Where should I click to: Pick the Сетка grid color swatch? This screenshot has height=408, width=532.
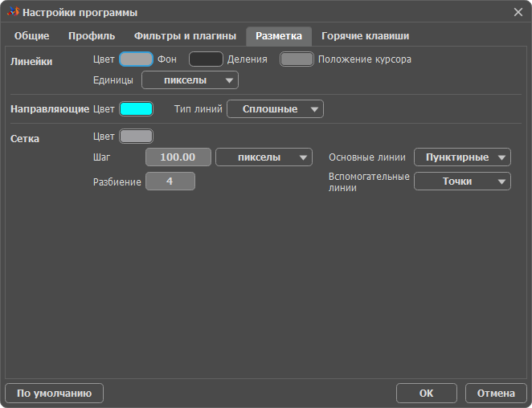click(x=136, y=137)
